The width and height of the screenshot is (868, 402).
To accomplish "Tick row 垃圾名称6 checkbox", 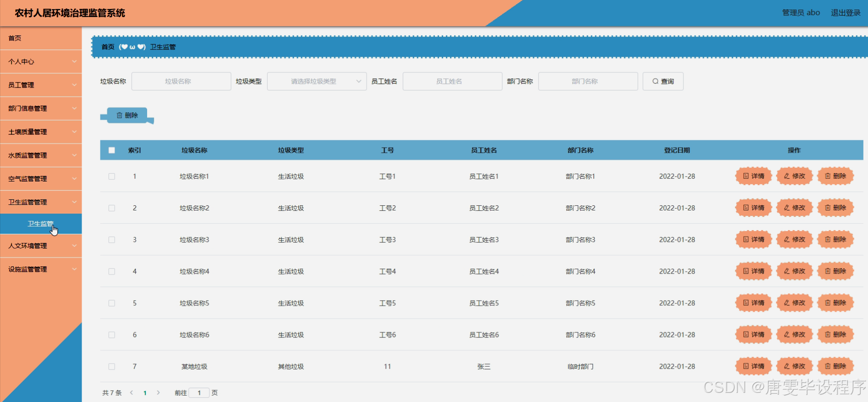I will click(111, 335).
